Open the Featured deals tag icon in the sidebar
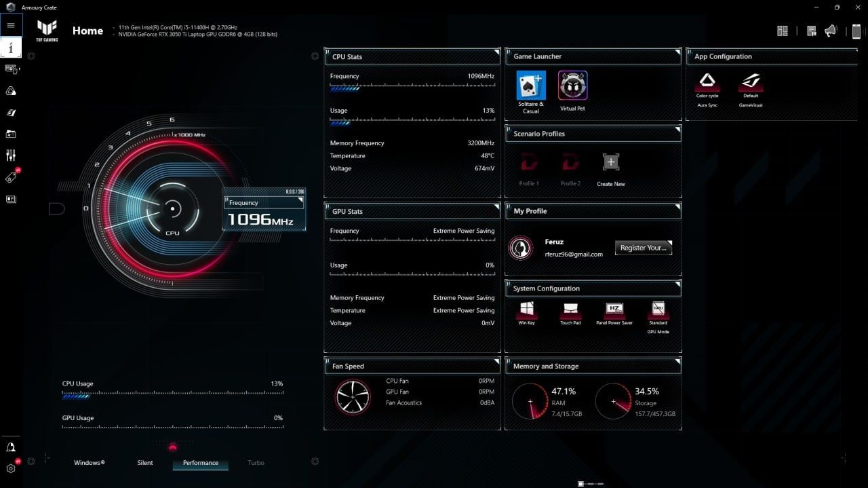Image resolution: width=868 pixels, height=488 pixels. click(11, 178)
